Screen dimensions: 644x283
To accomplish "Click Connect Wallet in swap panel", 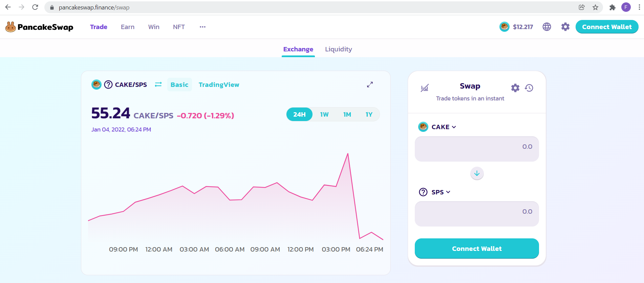I will (x=477, y=249).
